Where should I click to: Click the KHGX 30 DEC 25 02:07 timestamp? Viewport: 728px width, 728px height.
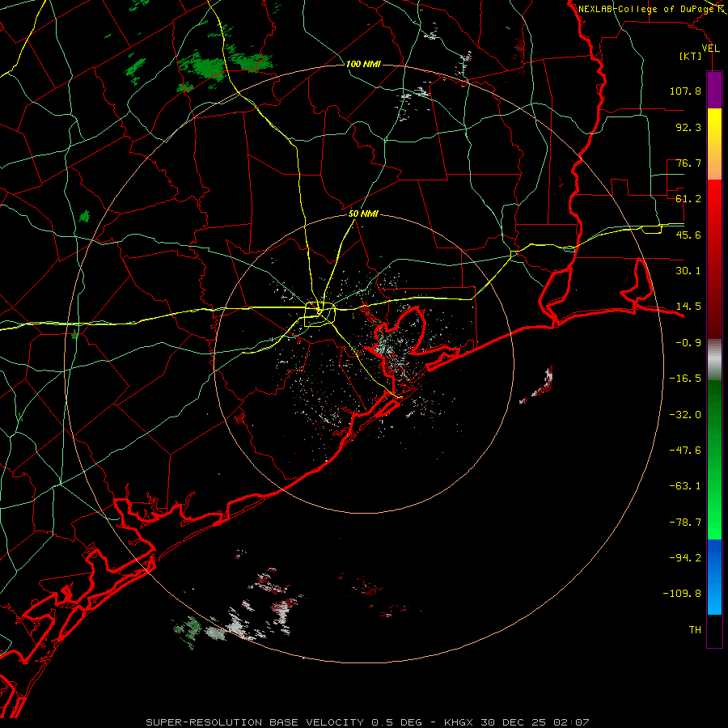517,722
